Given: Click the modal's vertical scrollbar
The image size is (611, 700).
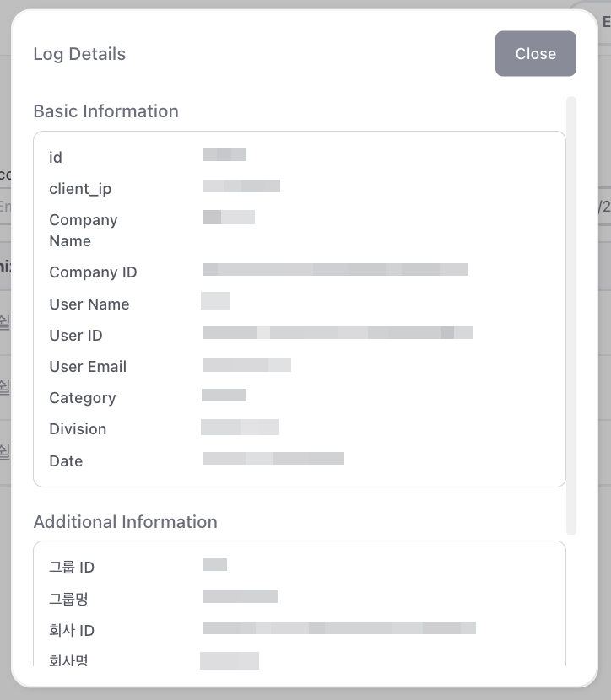Looking at the screenshot, I should pyautogui.click(x=571, y=315).
